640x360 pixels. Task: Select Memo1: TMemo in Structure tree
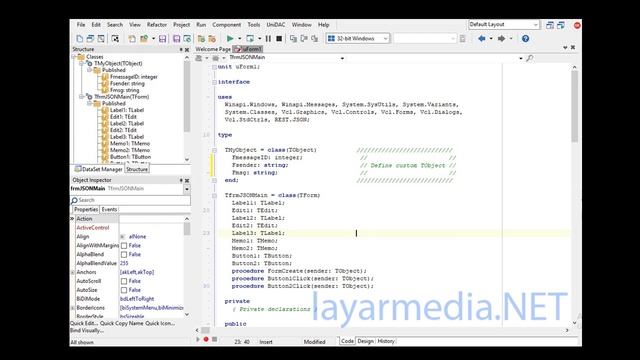tap(130, 144)
